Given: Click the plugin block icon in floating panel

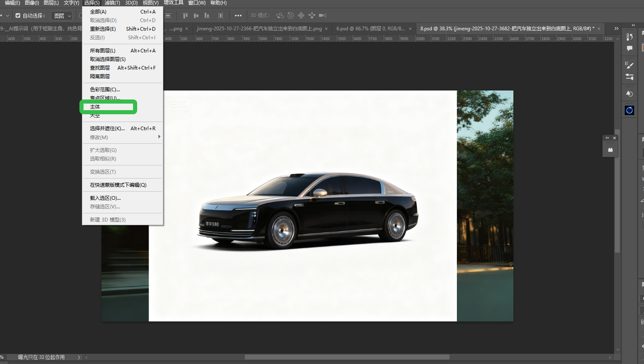Looking at the screenshot, I should (x=610, y=150).
